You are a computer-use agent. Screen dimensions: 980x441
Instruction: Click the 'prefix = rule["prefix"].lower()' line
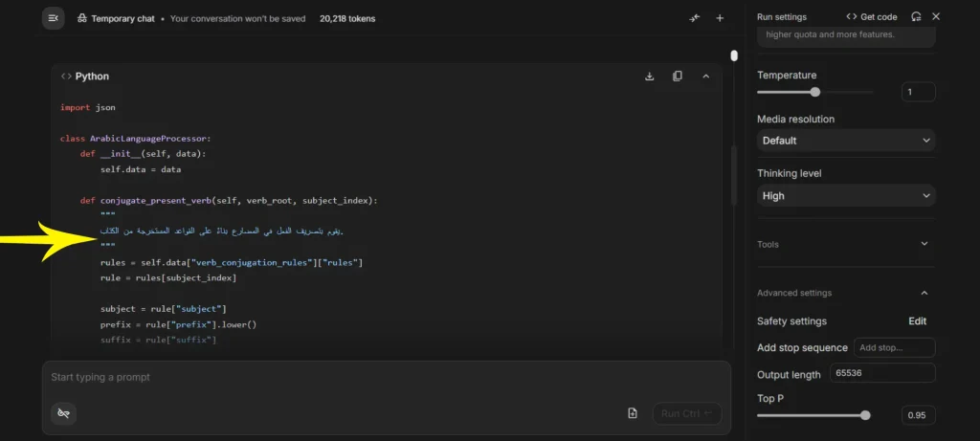178,324
